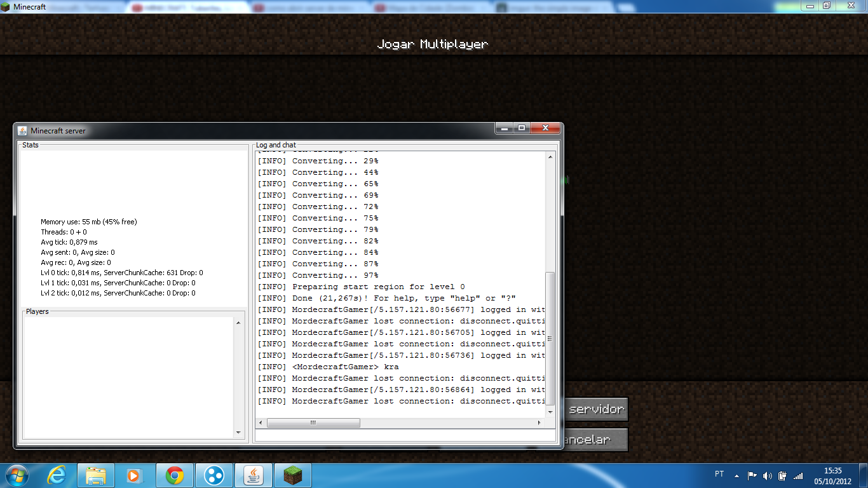
Task: Click the log horizontal scroll right arrow
Action: 539,423
